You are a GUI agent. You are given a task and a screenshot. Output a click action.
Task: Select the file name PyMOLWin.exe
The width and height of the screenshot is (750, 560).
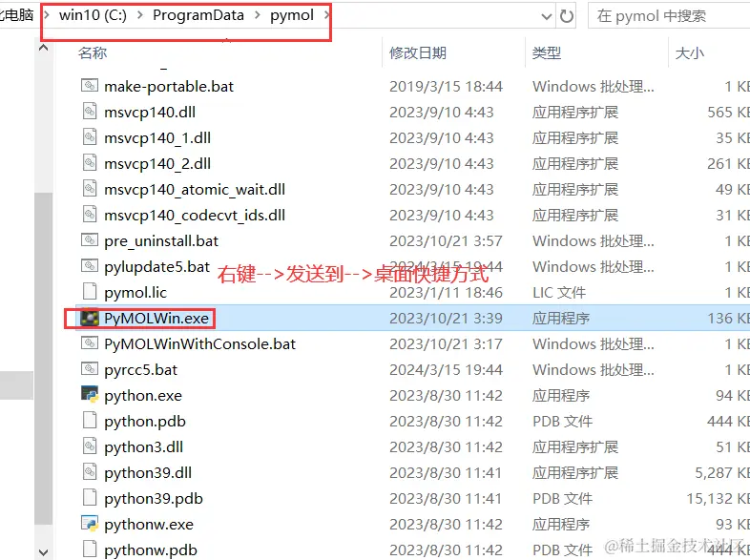pyautogui.click(x=156, y=319)
